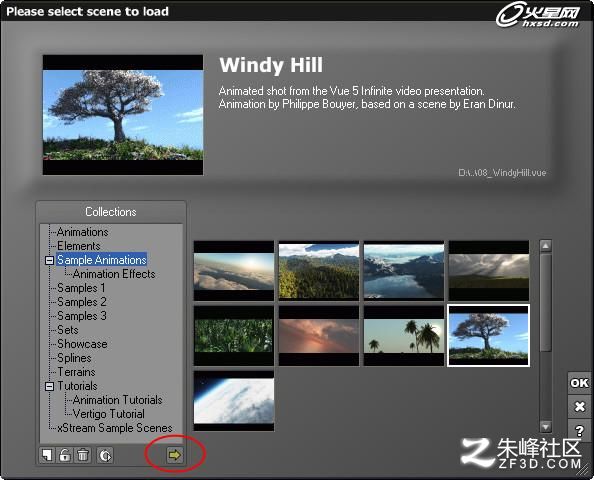Select the Samples 1 collection
Image resolution: width=594 pixels, height=480 pixels.
tap(81, 288)
